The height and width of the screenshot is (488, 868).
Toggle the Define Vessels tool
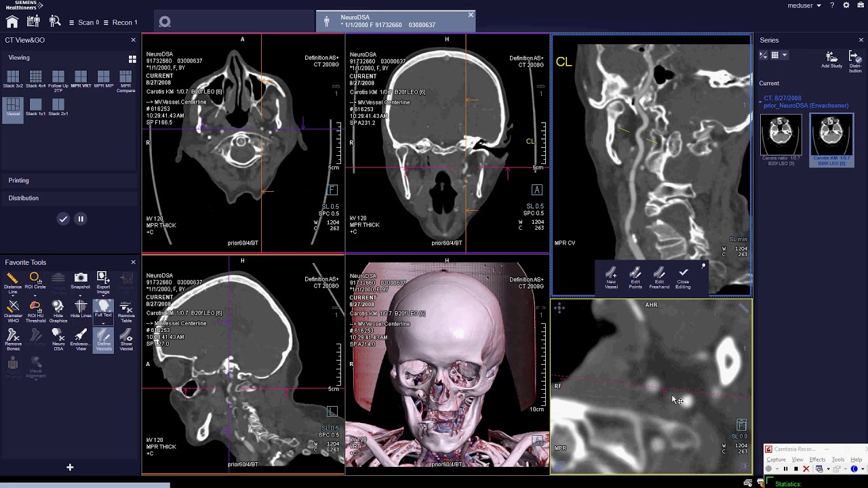[103, 340]
